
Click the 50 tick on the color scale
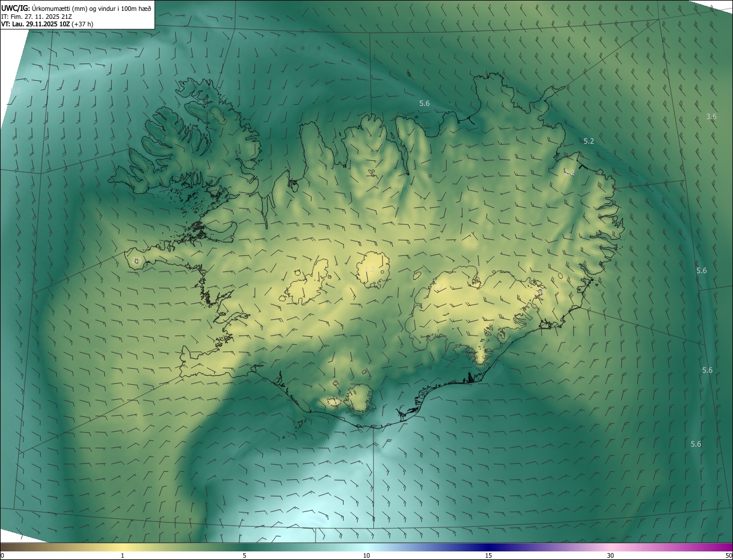728,555
